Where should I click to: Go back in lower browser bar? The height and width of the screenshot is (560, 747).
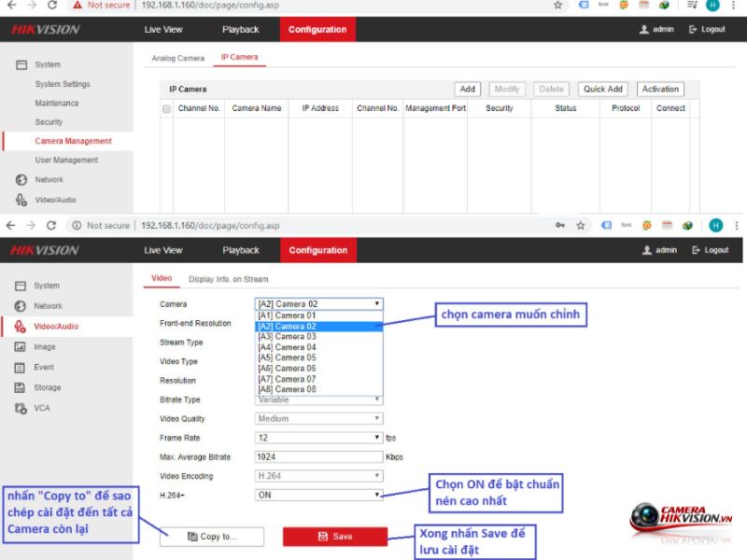coord(11,225)
